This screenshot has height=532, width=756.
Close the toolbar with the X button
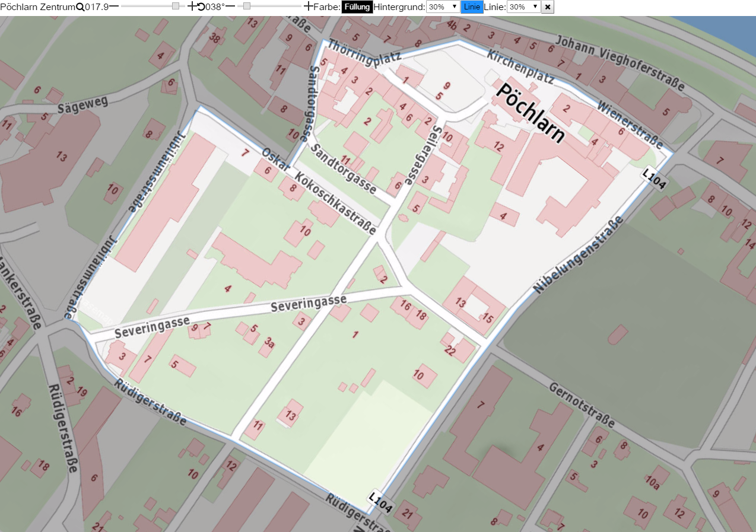(548, 7)
